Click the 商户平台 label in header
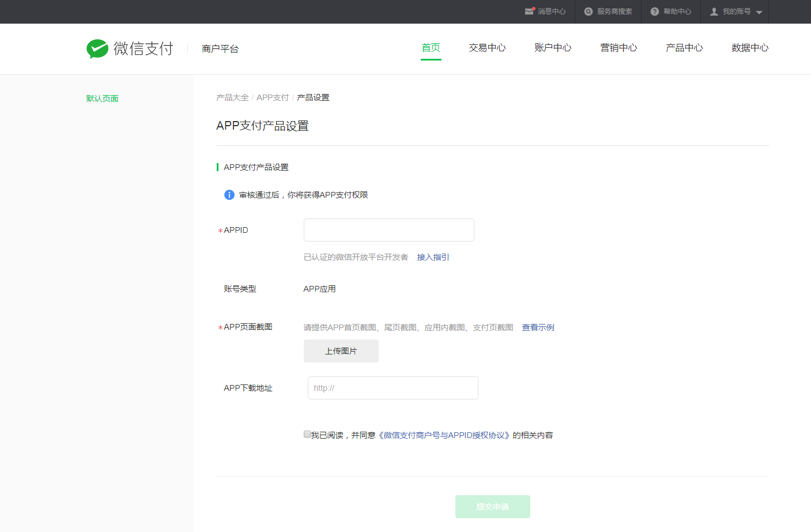 tap(220, 49)
